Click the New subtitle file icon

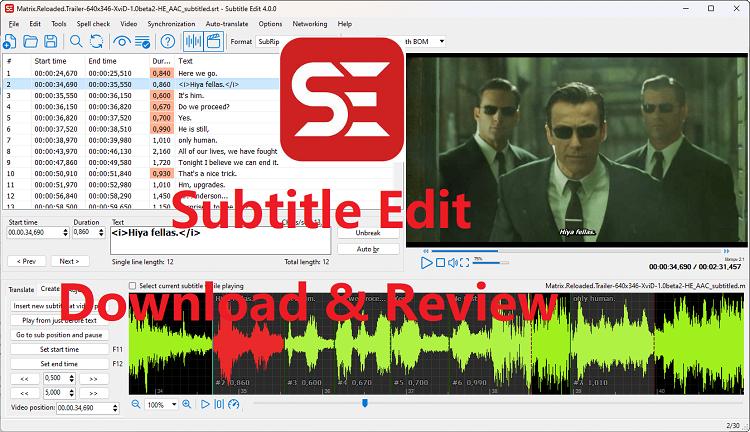tap(10, 42)
